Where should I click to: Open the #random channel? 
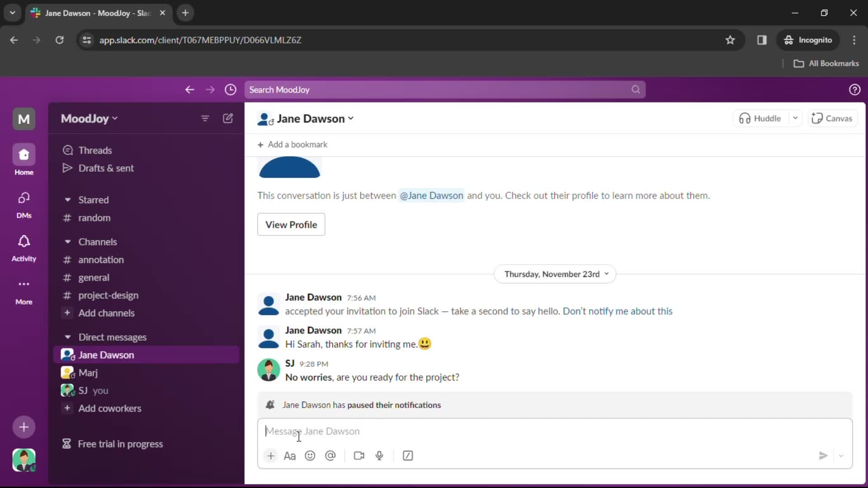pyautogui.click(x=146, y=218)
